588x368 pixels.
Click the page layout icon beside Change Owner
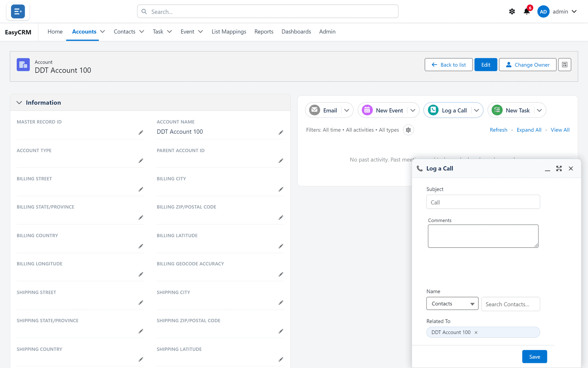coord(565,65)
